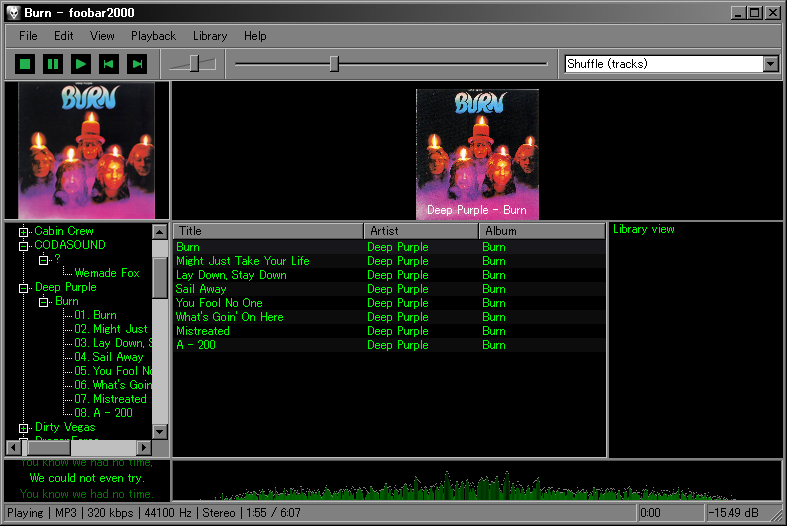Screen dimensions: 787x526
Task: Skip to the next track
Action: pos(137,64)
